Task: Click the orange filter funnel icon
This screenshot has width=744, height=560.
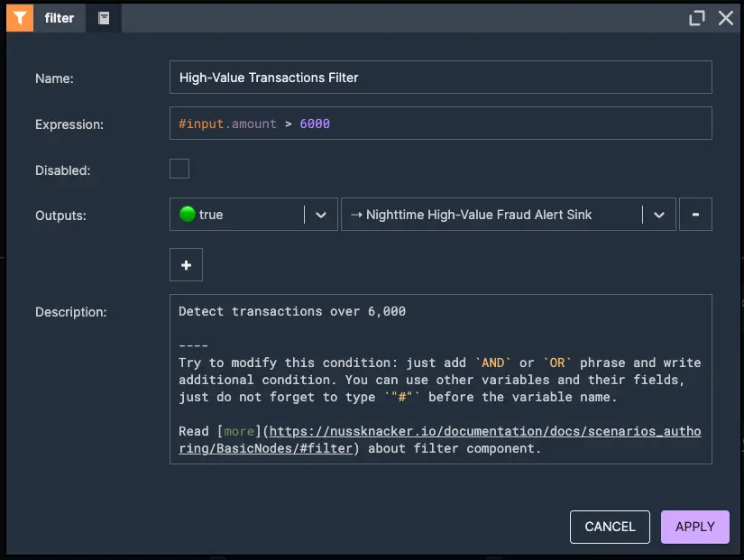Action: click(20, 18)
